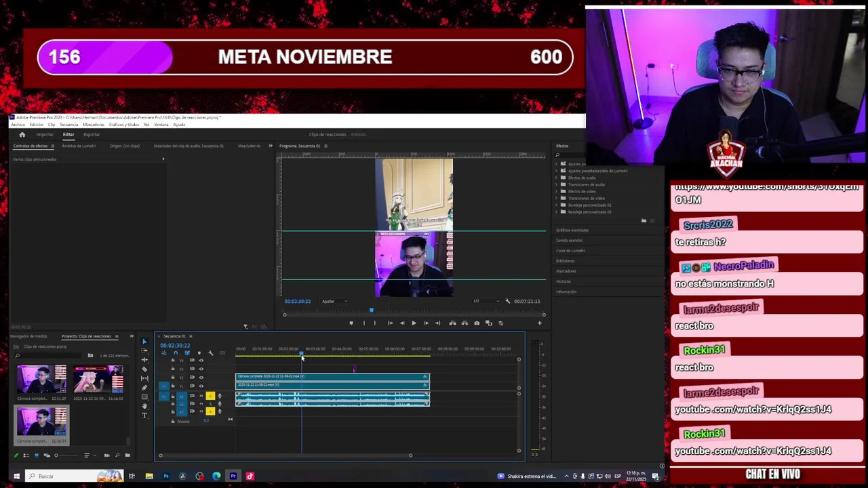Select the Type tool
The image size is (868, 488).
point(144,415)
